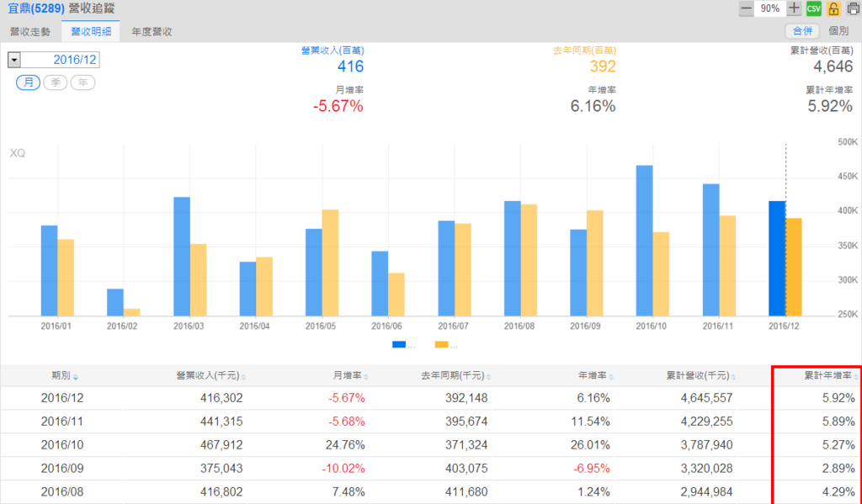Click last-year value 403,075
The height and width of the screenshot is (504, 862).
pos(466,469)
